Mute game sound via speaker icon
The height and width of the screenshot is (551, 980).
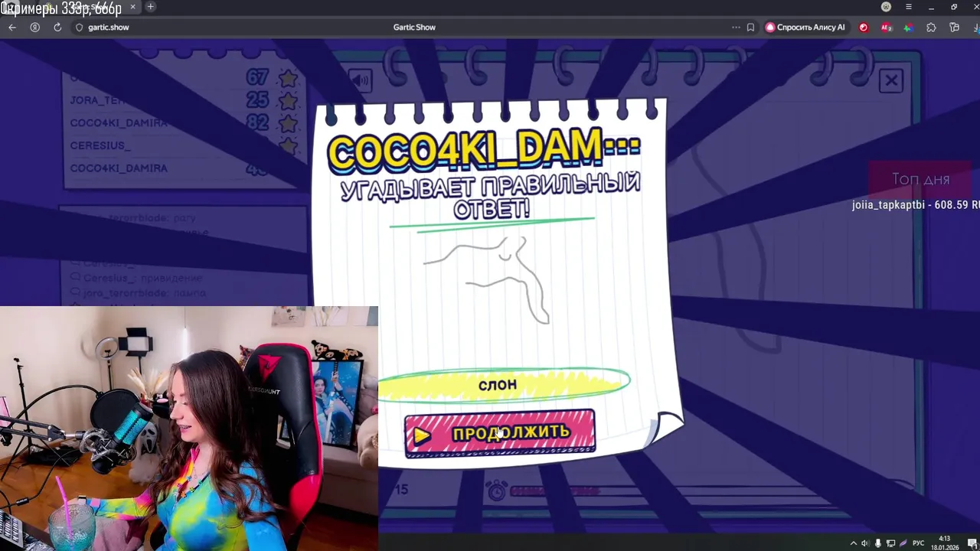[x=359, y=80]
